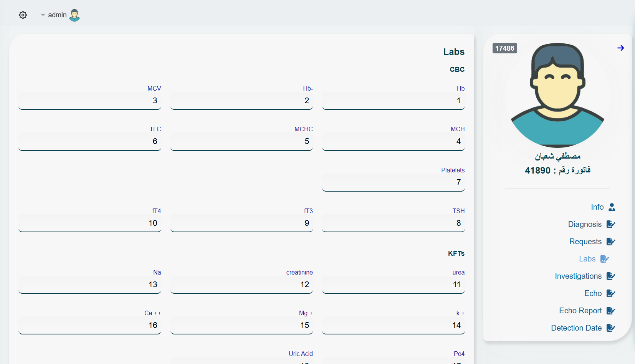The image size is (635, 364).
Task: Click the settings gear icon
Action: point(23,15)
